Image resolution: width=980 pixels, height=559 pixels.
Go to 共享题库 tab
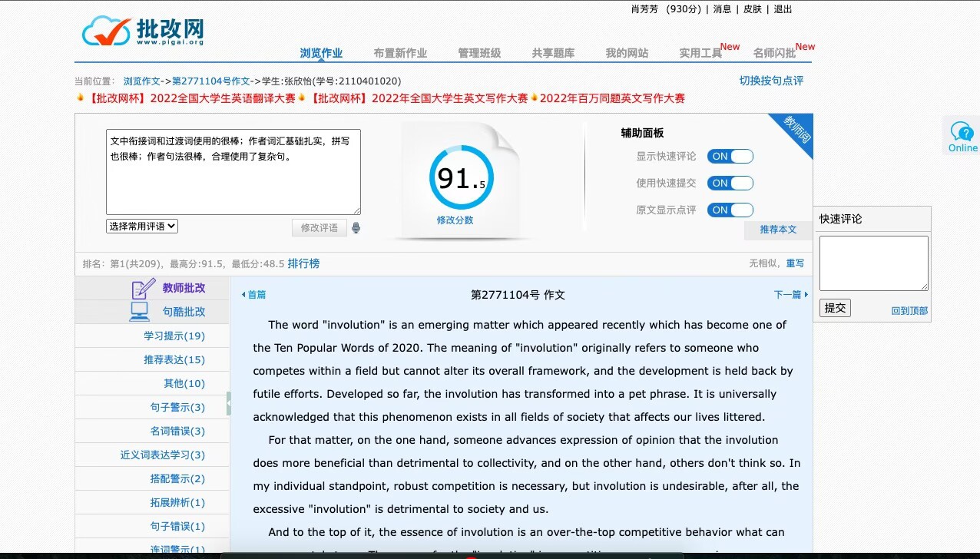[553, 53]
